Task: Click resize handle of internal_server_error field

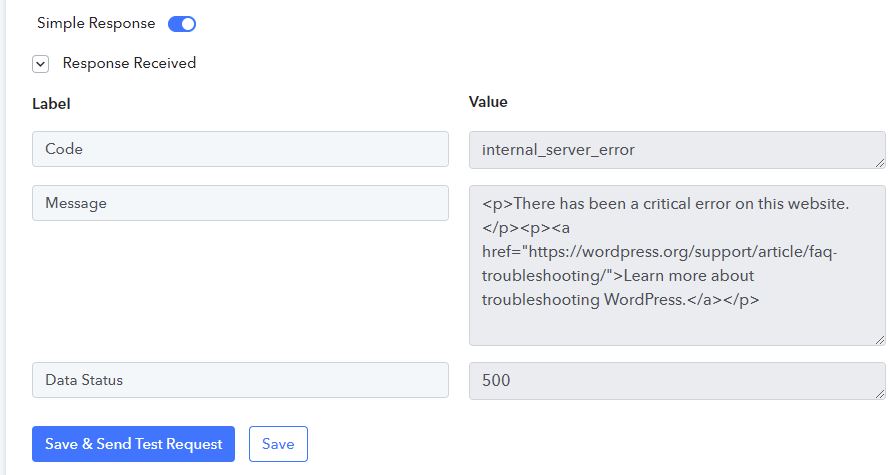Action: (880, 163)
